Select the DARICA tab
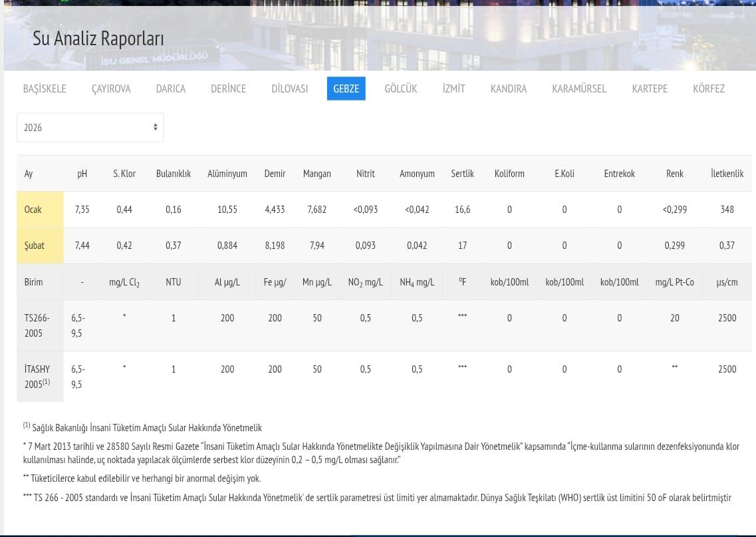The height and width of the screenshot is (537, 756). click(x=170, y=89)
